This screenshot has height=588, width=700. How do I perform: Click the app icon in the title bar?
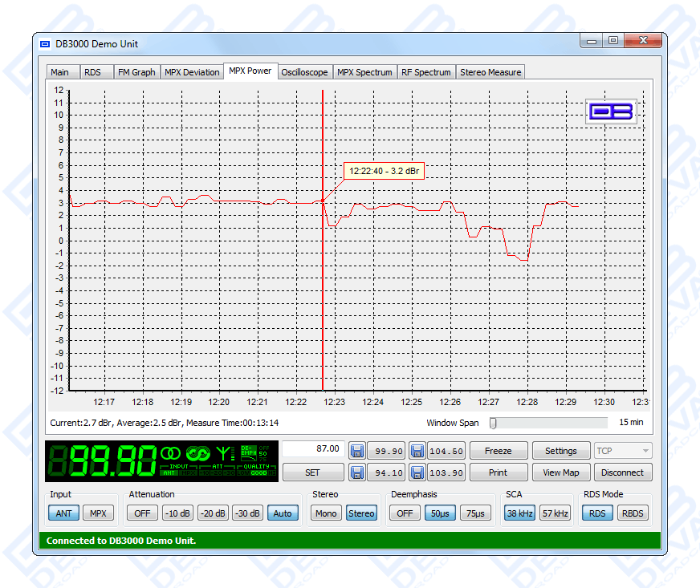click(x=45, y=43)
